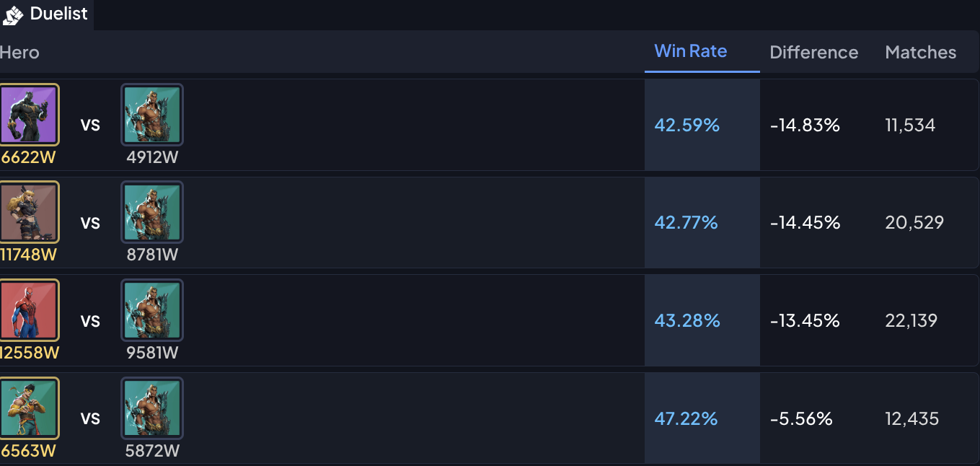This screenshot has height=466, width=980.
Task: Sort by the Difference column header
Action: point(813,53)
